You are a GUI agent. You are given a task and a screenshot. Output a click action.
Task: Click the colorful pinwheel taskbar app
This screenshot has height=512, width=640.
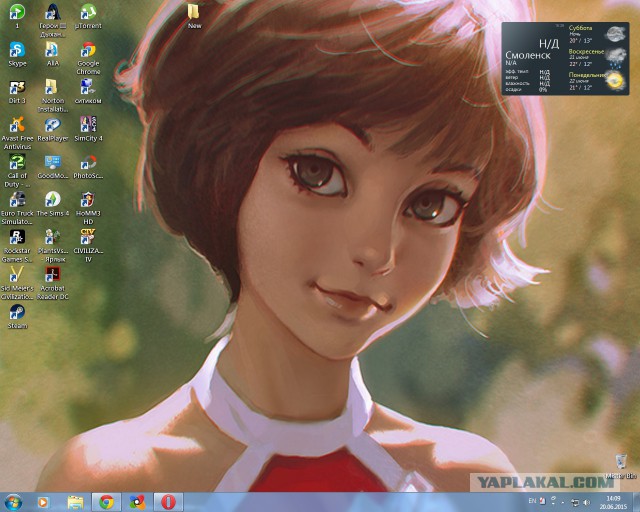[137, 502]
